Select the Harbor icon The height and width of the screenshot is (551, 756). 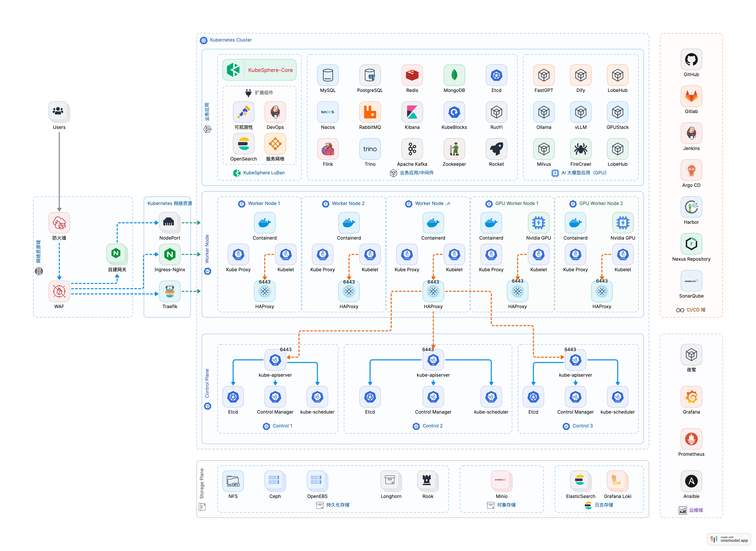691,207
